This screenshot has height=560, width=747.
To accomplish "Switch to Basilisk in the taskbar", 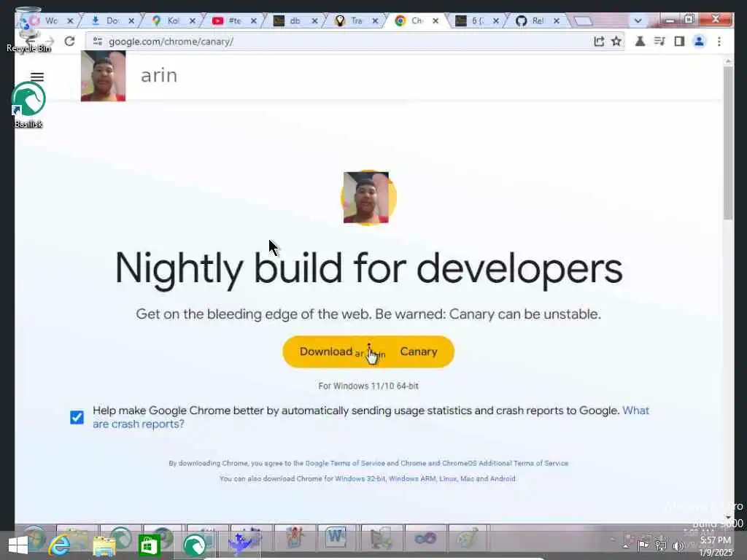I will pos(194,545).
